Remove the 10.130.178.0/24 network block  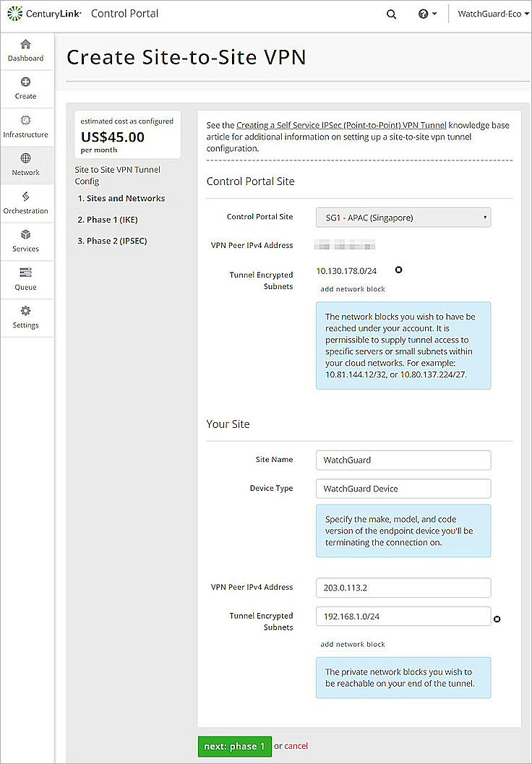(x=398, y=269)
